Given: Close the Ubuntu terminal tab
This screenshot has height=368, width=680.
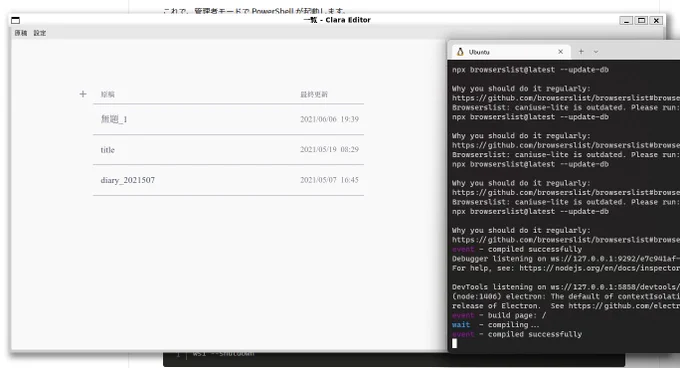Looking at the screenshot, I should [x=560, y=52].
